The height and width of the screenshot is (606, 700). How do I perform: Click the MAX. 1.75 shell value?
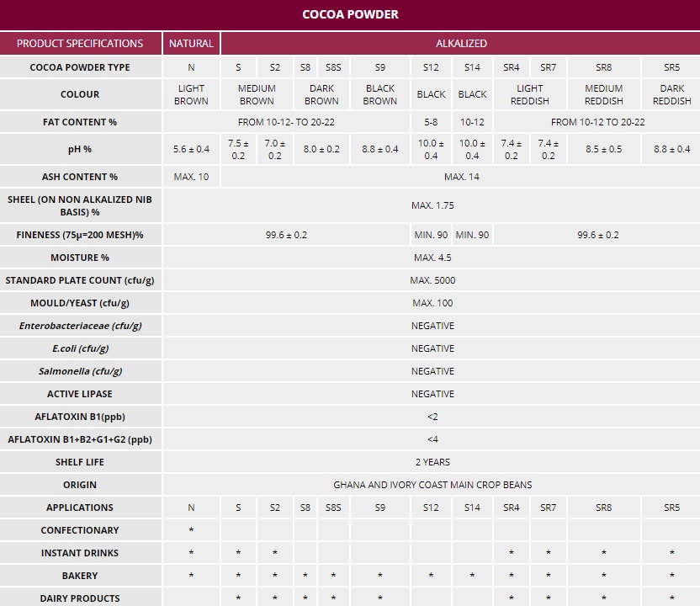pyautogui.click(x=432, y=205)
